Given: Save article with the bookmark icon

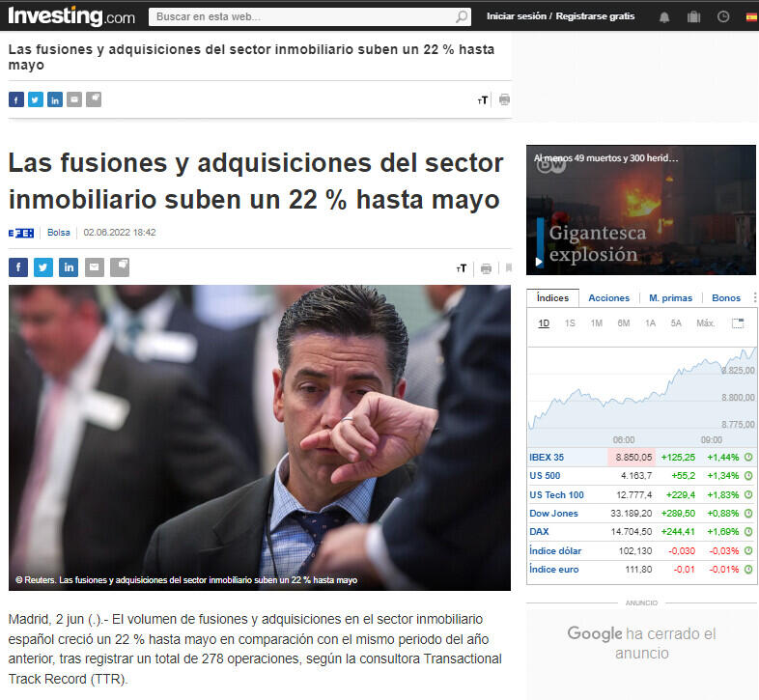Looking at the screenshot, I should 509,268.
